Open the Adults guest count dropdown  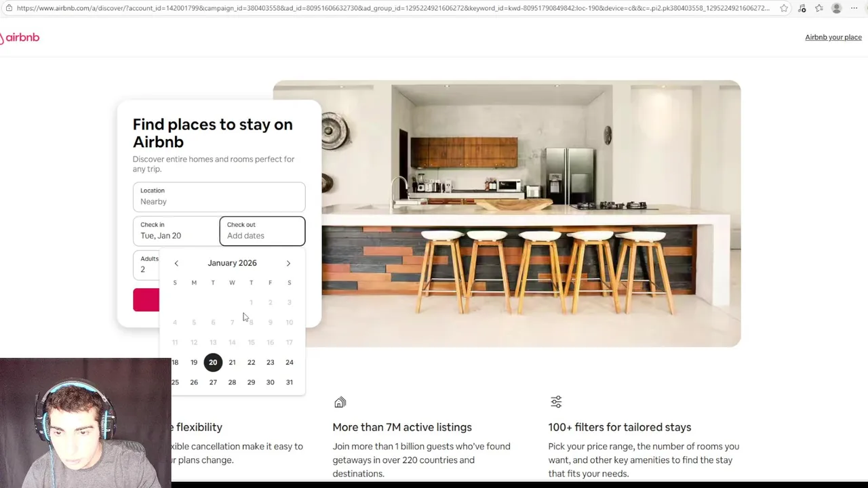point(146,264)
